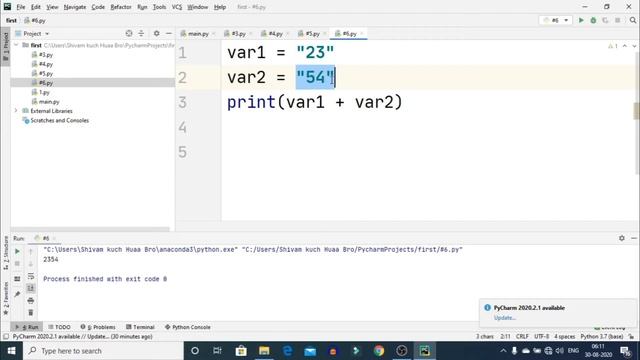The width and height of the screenshot is (640, 360).
Task: Collapse all with the Project panel icon
Action: pos(141,33)
